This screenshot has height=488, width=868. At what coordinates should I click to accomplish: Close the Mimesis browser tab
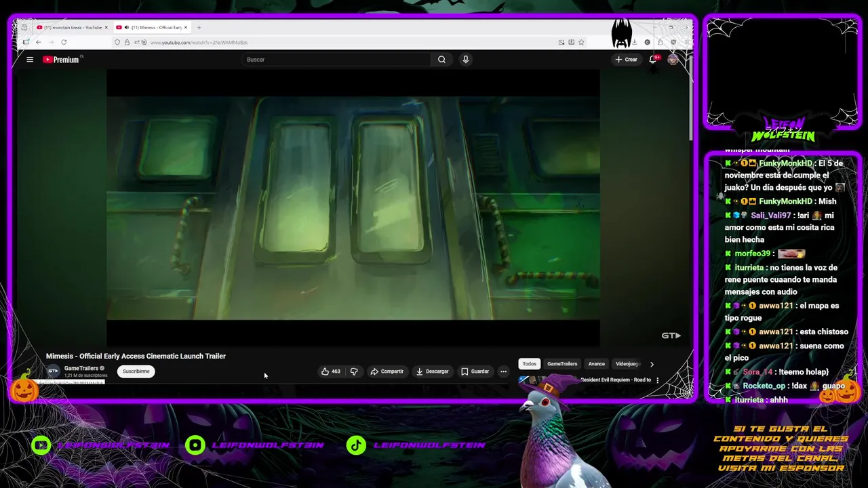(186, 28)
